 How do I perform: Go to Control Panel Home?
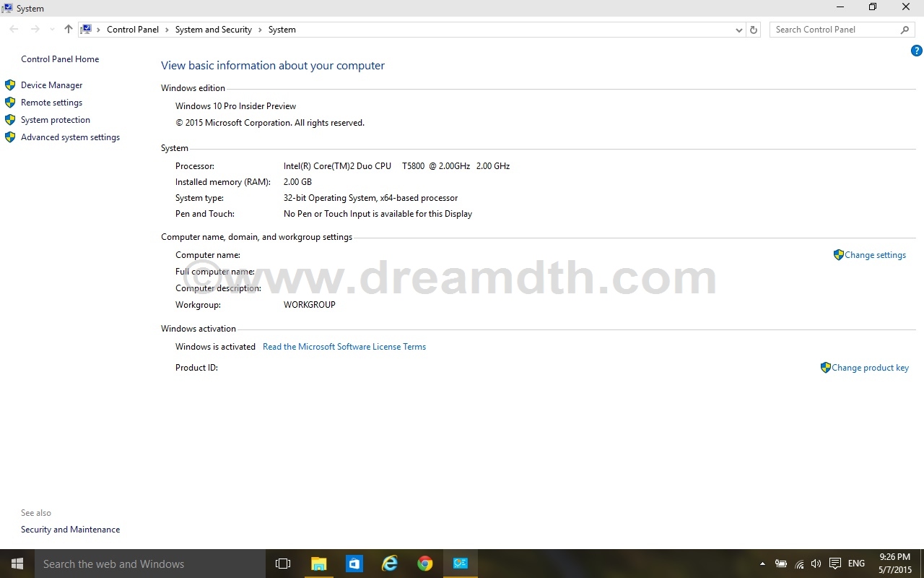pyautogui.click(x=60, y=59)
